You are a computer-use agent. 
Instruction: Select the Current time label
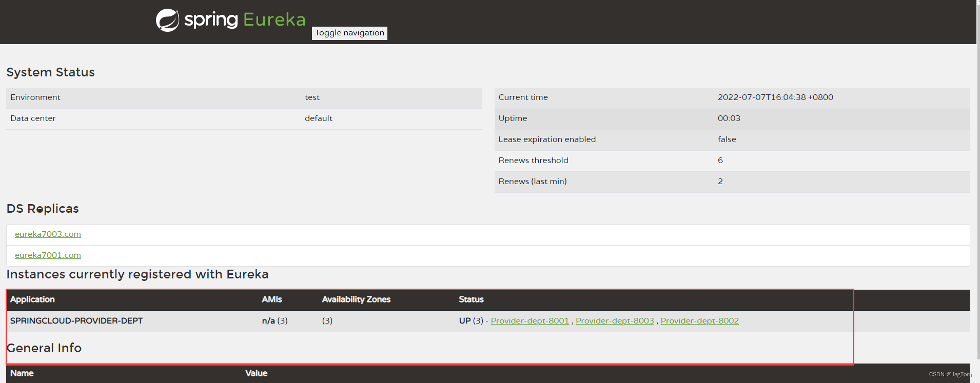click(x=523, y=97)
